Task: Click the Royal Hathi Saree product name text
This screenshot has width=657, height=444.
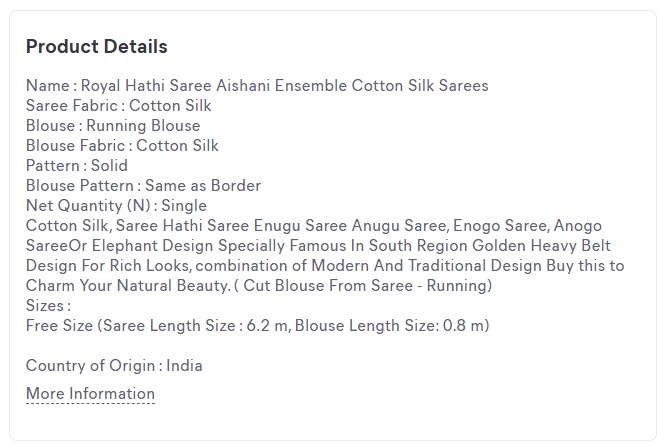Action: 285,85
